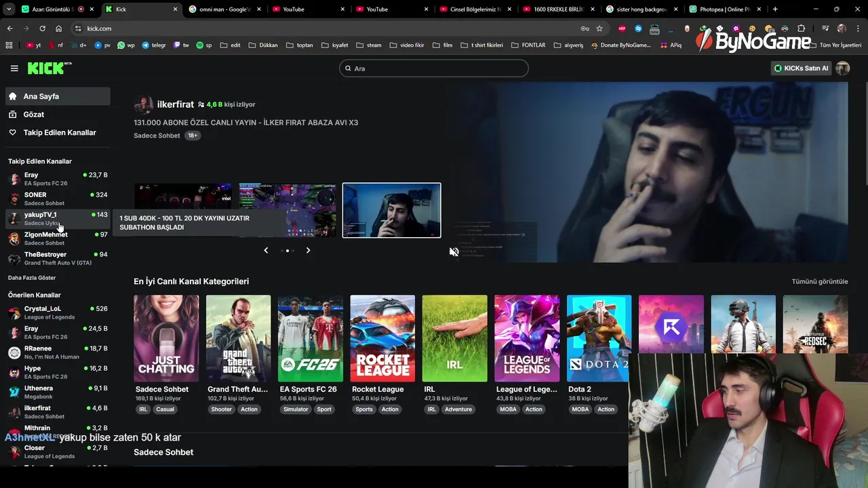Open the Kick hamburger sidebar menu

tap(14, 68)
